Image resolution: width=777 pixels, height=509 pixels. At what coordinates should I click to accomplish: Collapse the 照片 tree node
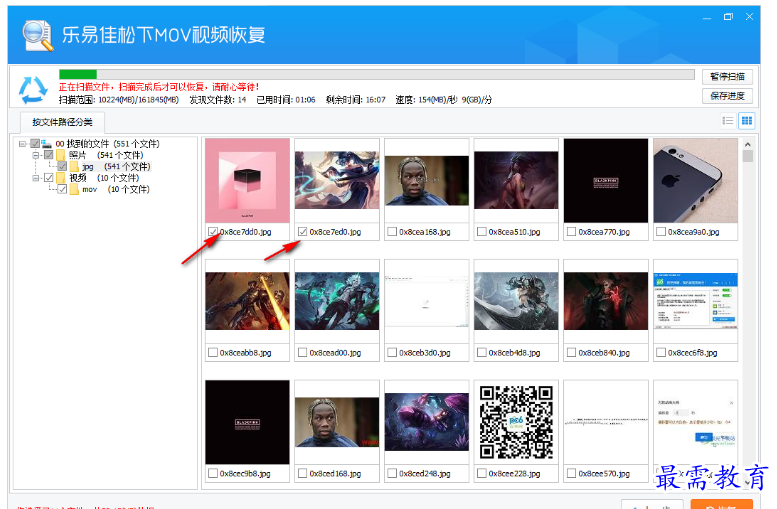[x=36, y=155]
